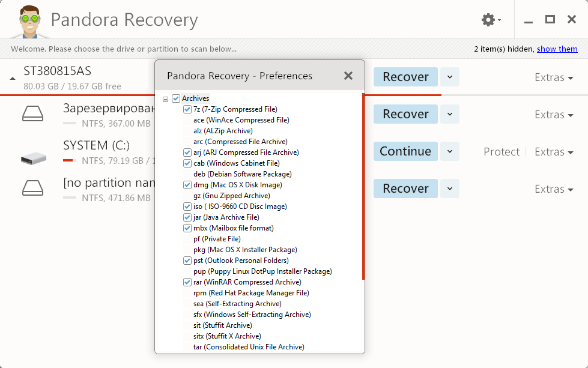Select deb (Debian Software Package) row
Screen dimensions: 588x368
(x=242, y=174)
